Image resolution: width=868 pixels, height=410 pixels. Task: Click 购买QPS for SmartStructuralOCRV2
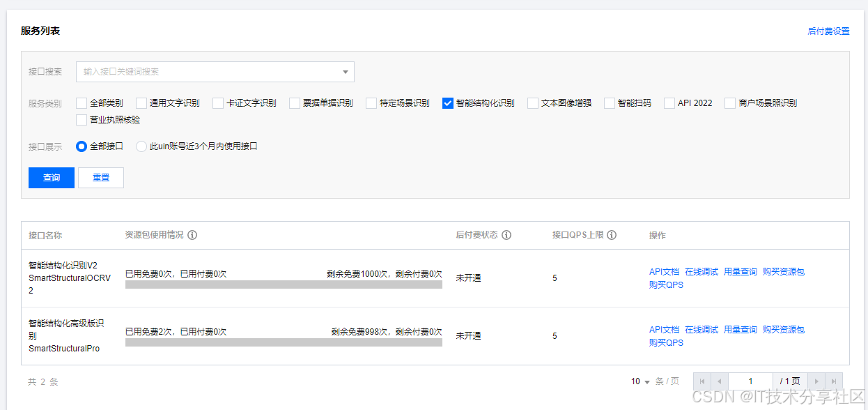pyautogui.click(x=666, y=284)
